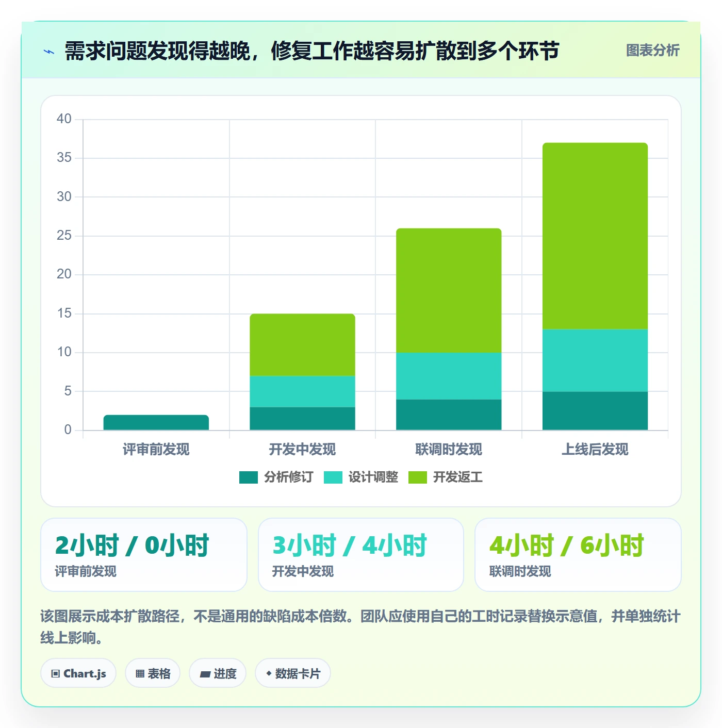Open the 3小时 / 4小时 data card
The width and height of the screenshot is (722, 728).
point(361,555)
